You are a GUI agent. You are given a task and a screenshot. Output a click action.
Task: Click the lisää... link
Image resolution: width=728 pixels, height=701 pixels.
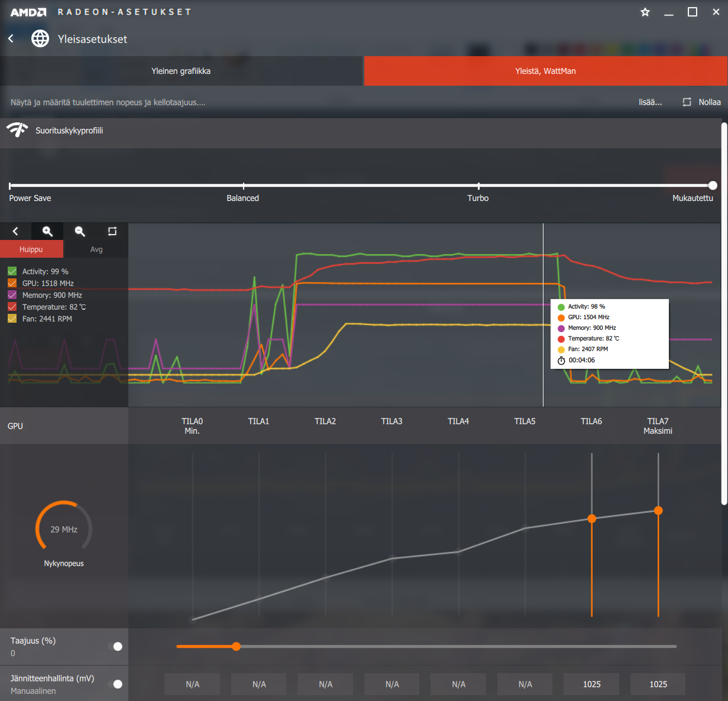tap(650, 102)
